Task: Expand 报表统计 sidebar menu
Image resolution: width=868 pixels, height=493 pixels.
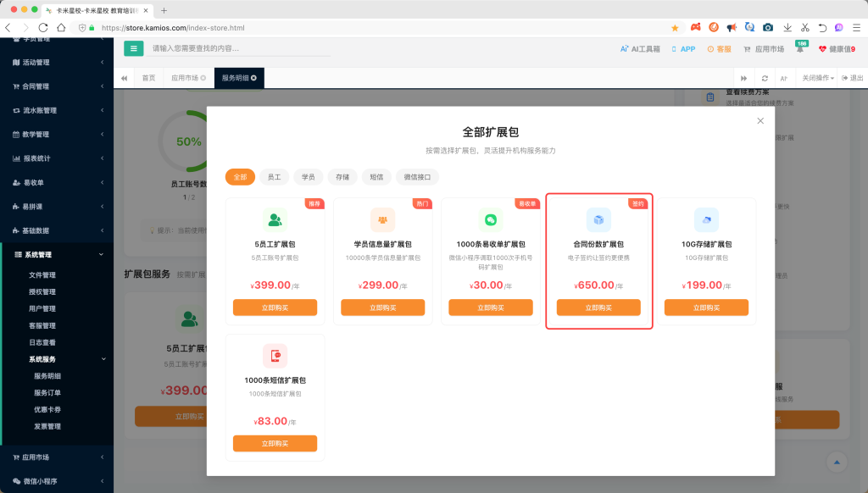Action: [x=57, y=158]
